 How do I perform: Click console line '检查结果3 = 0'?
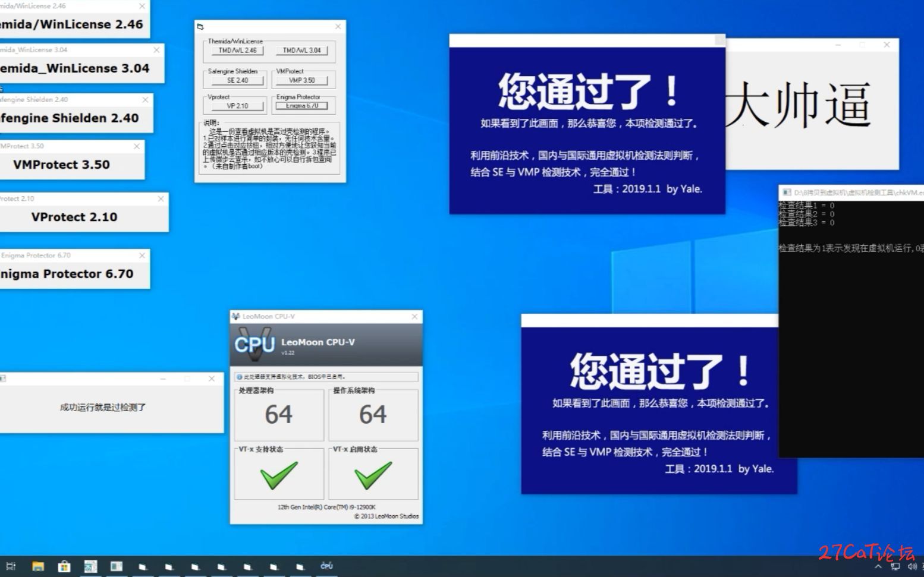pos(806,223)
